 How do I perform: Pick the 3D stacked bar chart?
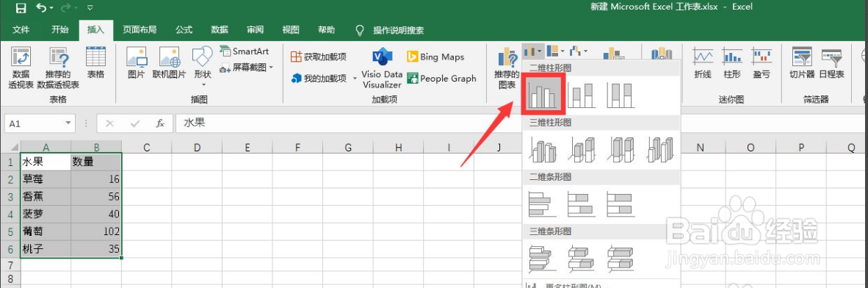[x=582, y=258]
